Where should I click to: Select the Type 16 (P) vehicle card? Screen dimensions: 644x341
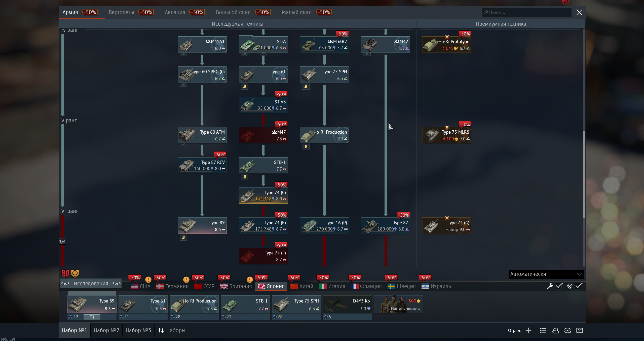pos(324,226)
